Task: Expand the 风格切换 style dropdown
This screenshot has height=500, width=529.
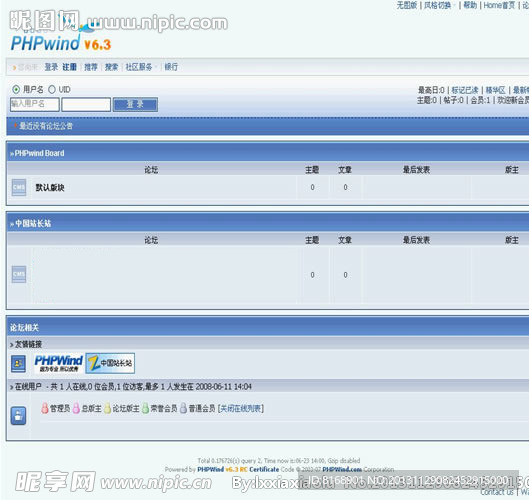Action: pyautogui.click(x=439, y=5)
